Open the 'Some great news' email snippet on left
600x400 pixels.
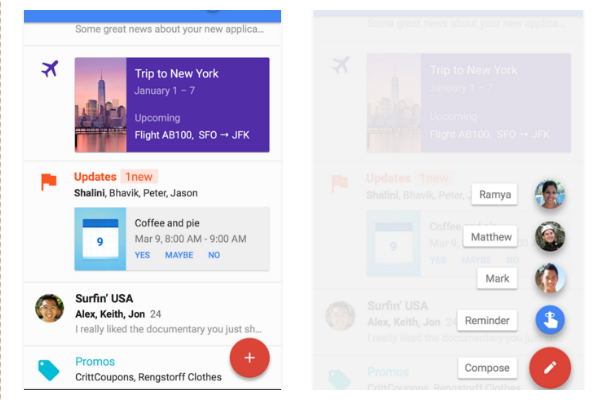(x=170, y=29)
